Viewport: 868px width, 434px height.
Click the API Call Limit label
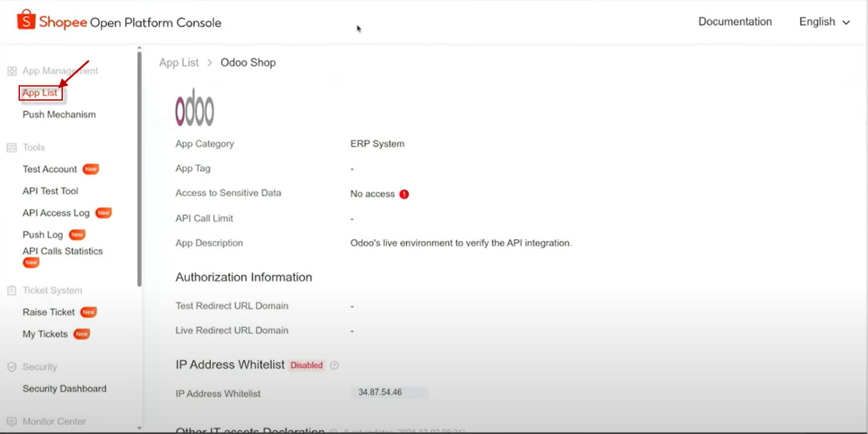pos(204,219)
